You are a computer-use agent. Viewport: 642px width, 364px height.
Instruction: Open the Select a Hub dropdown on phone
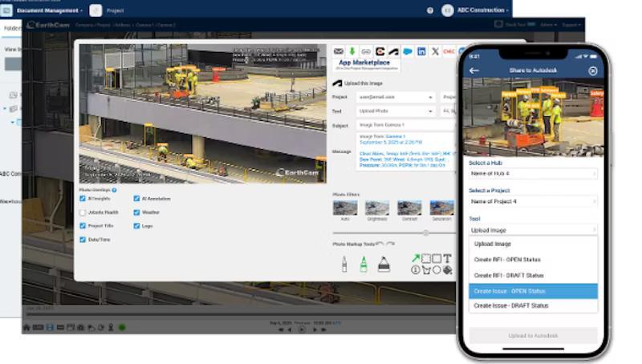click(533, 174)
